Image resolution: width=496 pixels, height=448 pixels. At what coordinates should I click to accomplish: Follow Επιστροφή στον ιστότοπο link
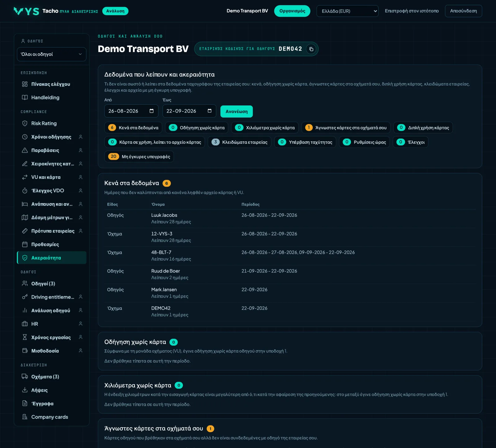tap(412, 11)
